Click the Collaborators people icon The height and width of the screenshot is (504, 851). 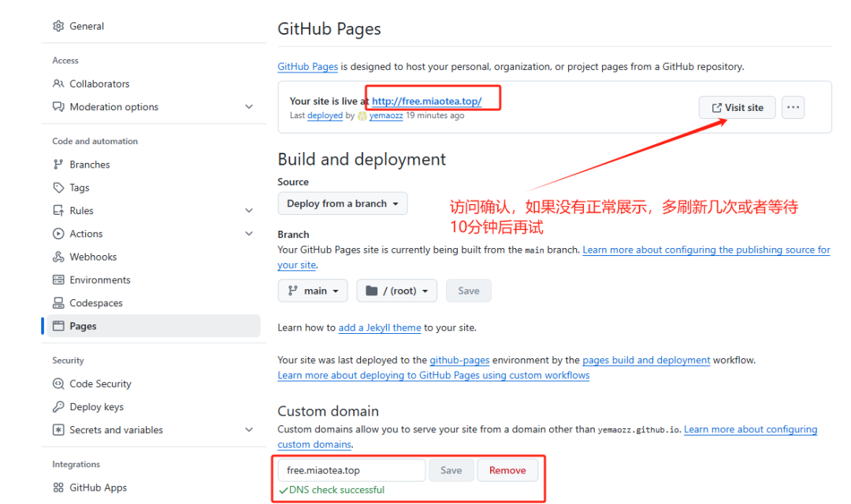coord(58,83)
